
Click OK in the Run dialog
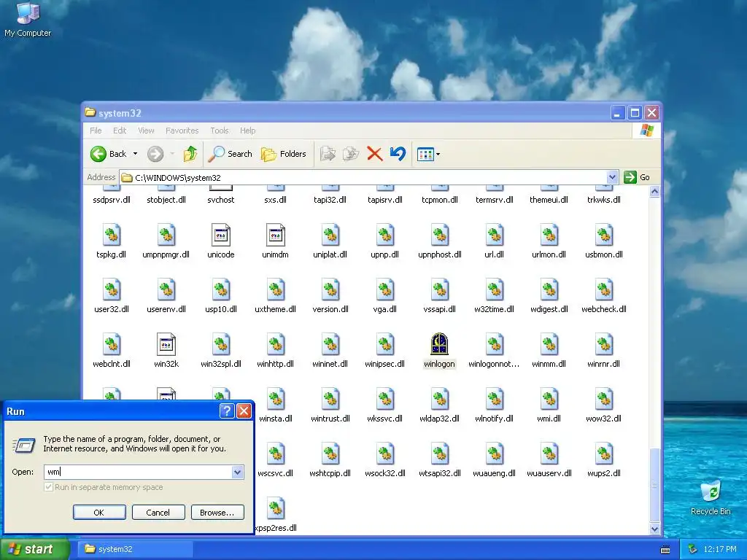tap(99, 513)
